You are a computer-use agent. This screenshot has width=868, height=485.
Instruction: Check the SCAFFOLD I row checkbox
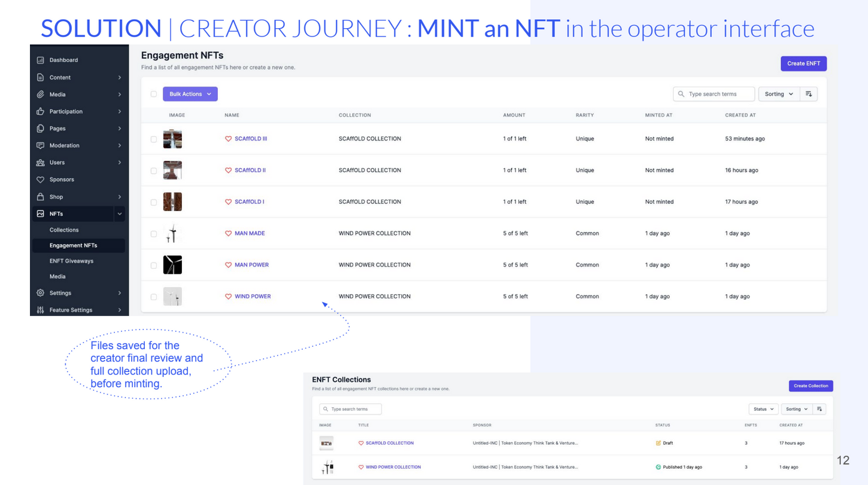pos(154,202)
